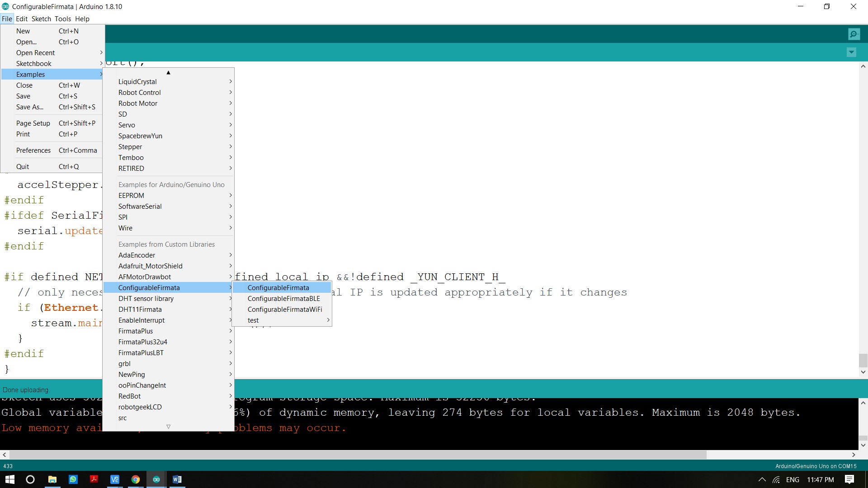This screenshot has height=488, width=868.
Task: Open the sketch tab dropdown arrow
Action: (x=852, y=52)
